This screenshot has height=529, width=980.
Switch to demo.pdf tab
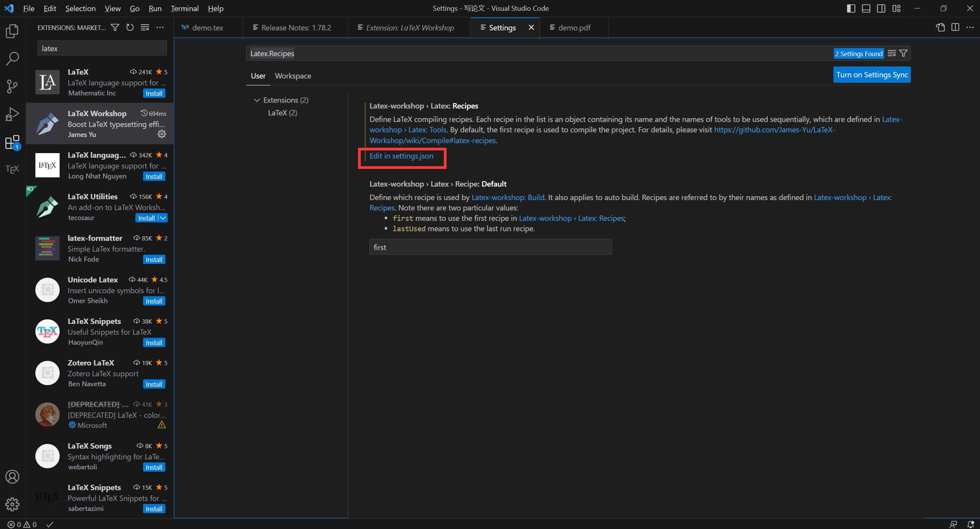click(x=574, y=27)
